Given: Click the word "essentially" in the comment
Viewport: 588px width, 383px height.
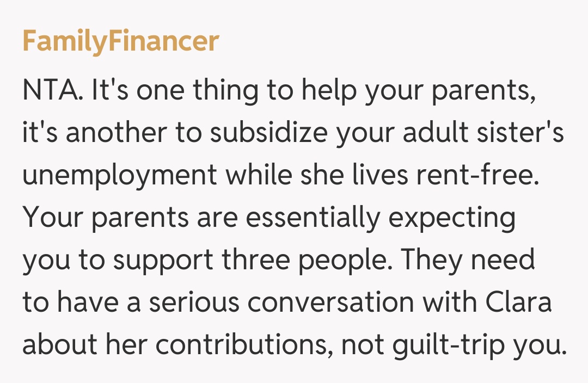Looking at the screenshot, I should (313, 218).
